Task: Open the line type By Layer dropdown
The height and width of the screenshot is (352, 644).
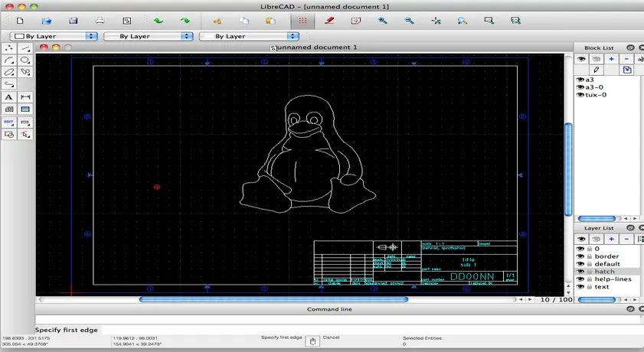Action: pos(249,36)
